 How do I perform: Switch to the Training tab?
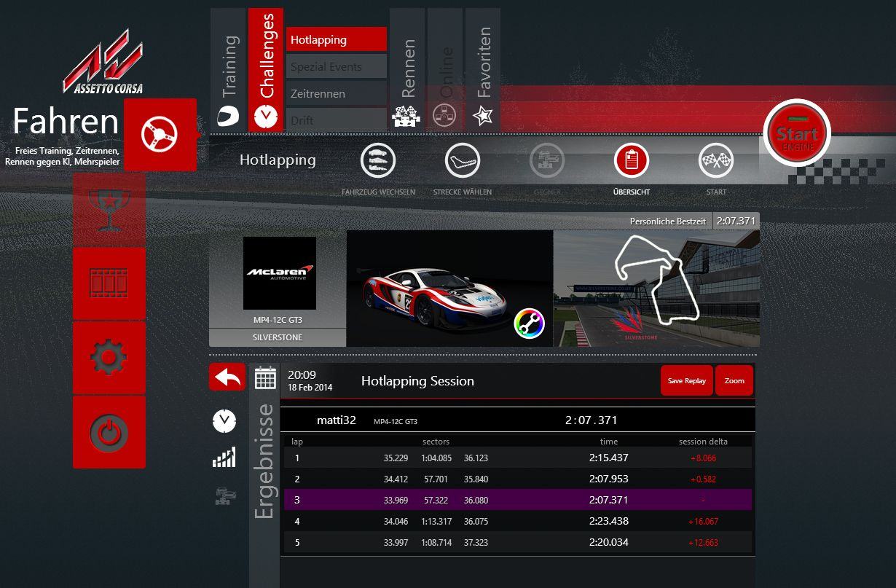click(x=229, y=70)
